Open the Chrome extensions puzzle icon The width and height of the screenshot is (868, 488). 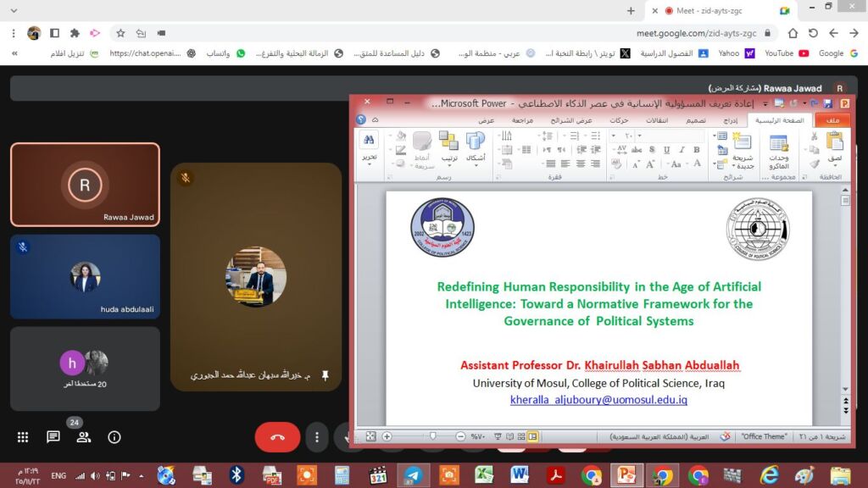pos(75,33)
